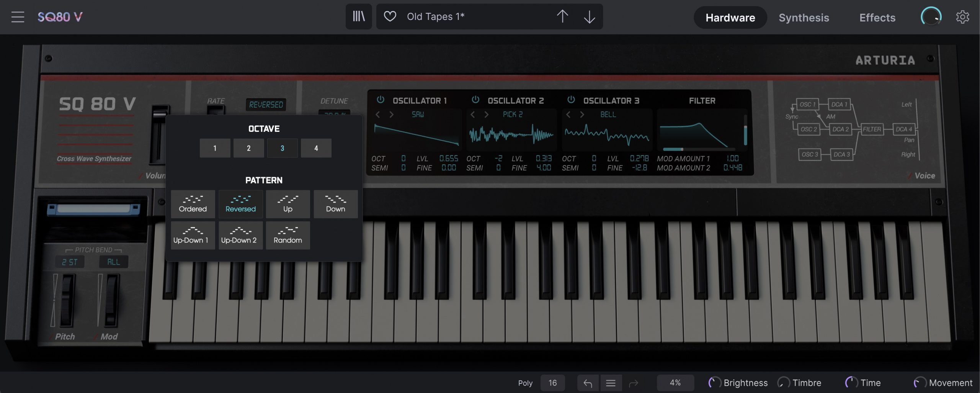Click Oscillator 2 OCT value -2
980x393 pixels.
(x=498, y=159)
